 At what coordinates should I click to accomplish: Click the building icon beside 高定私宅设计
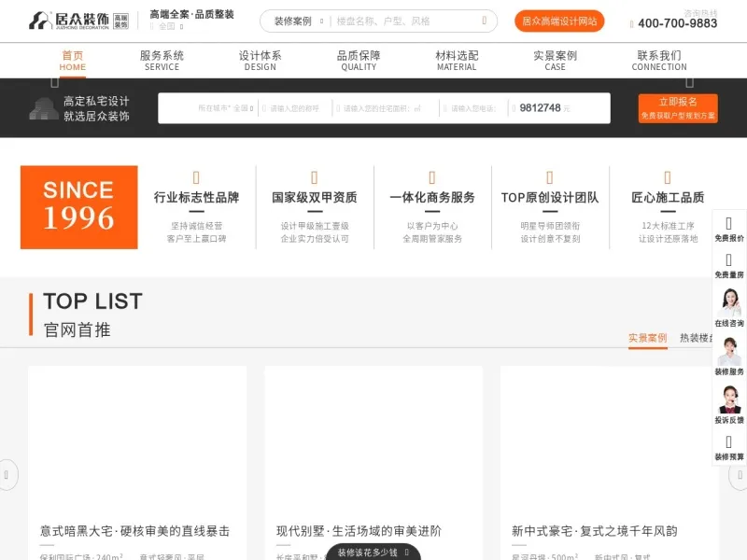(44, 108)
